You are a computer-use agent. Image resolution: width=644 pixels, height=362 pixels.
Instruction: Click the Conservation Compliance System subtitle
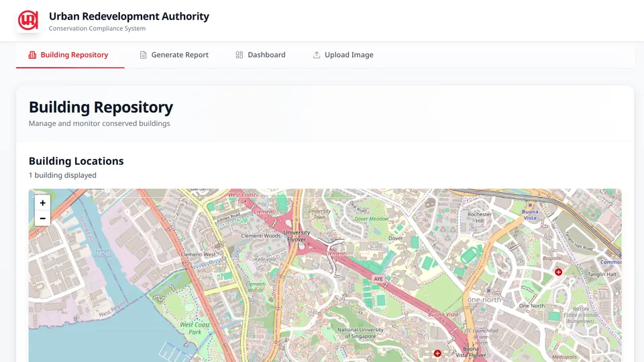(x=97, y=28)
